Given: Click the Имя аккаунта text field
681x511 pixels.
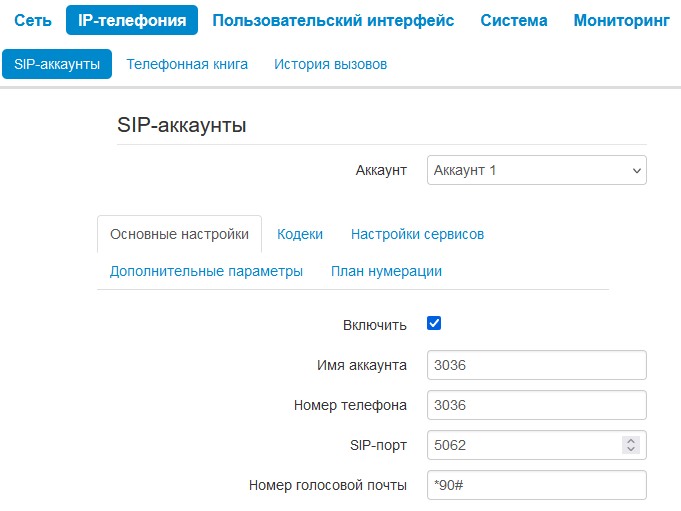Looking at the screenshot, I should pyautogui.click(x=536, y=365).
